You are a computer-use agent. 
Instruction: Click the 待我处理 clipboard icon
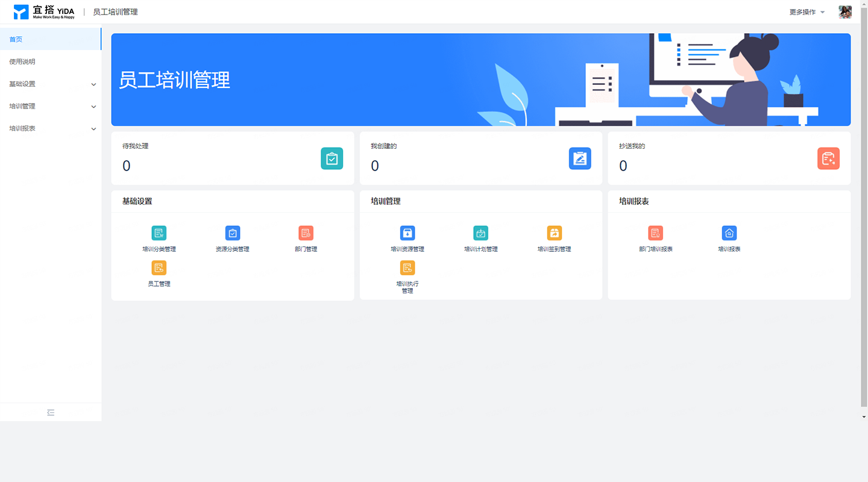pyautogui.click(x=332, y=158)
